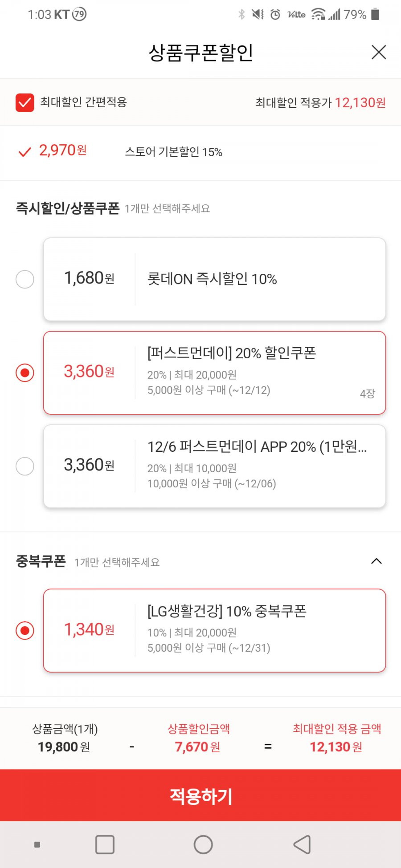The width and height of the screenshot is (401, 868).
Task: Open recent apps square icon
Action: click(x=105, y=844)
